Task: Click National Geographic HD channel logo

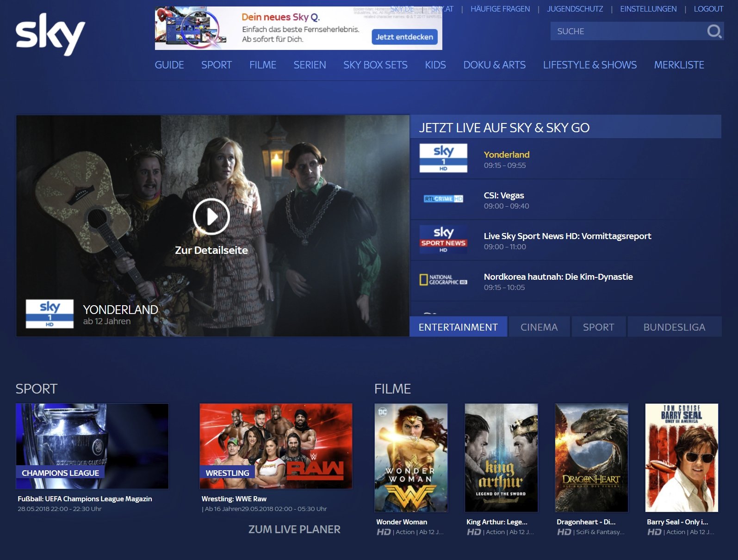Action: click(443, 280)
